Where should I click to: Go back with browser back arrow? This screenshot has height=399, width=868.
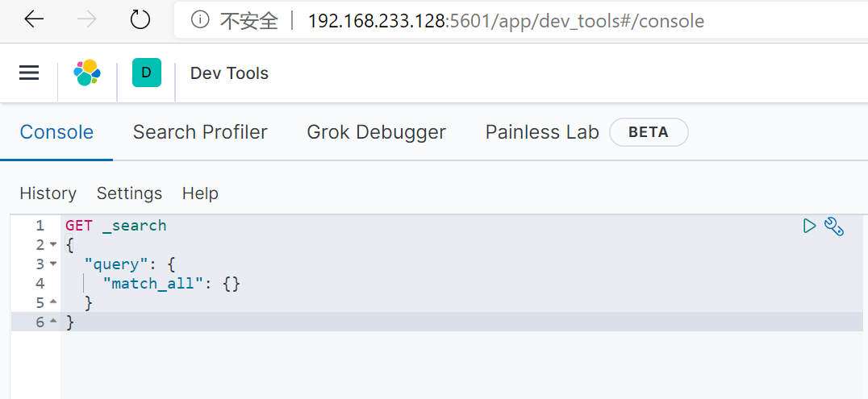34,20
